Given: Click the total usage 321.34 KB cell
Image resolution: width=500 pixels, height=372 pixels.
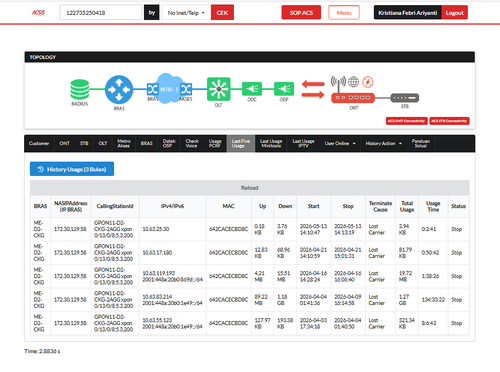Looking at the screenshot, I should coord(407,323).
